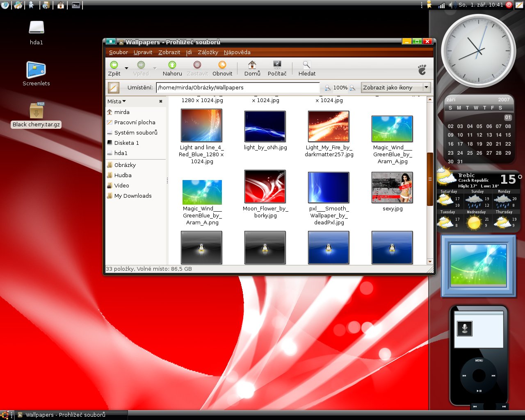
Task: Select Magic_Wind_GreenBlue_by_Aram_A.png thumbnail
Action: pos(202,192)
